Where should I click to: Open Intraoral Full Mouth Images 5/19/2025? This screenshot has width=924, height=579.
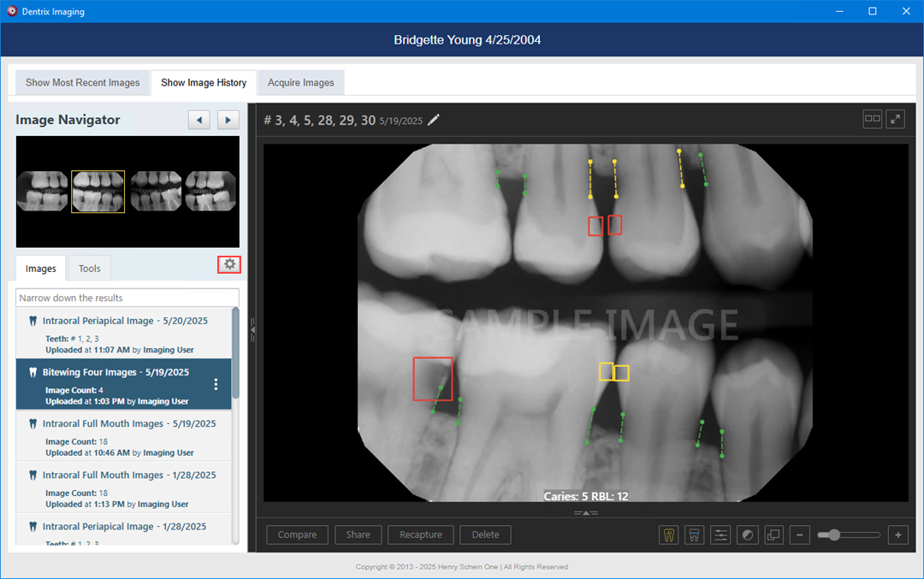[x=124, y=435]
